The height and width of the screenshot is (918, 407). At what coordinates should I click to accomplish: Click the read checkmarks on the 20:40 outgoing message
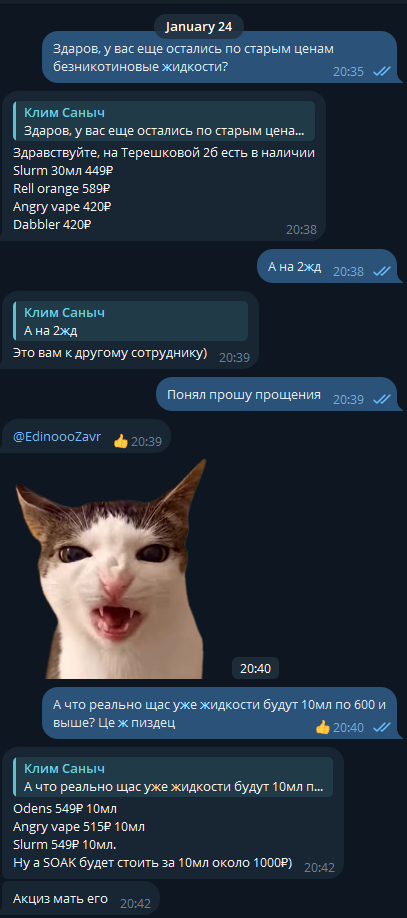pyautogui.click(x=382, y=727)
